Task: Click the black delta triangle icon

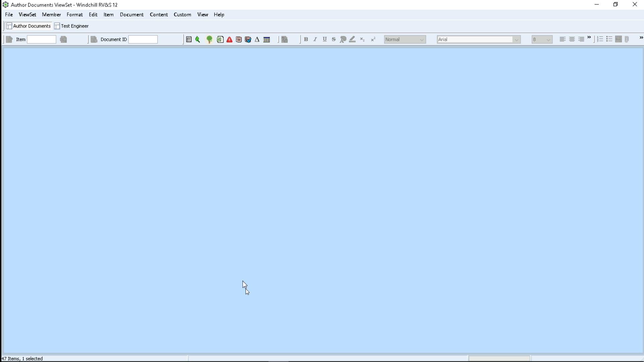Action: coord(257,40)
